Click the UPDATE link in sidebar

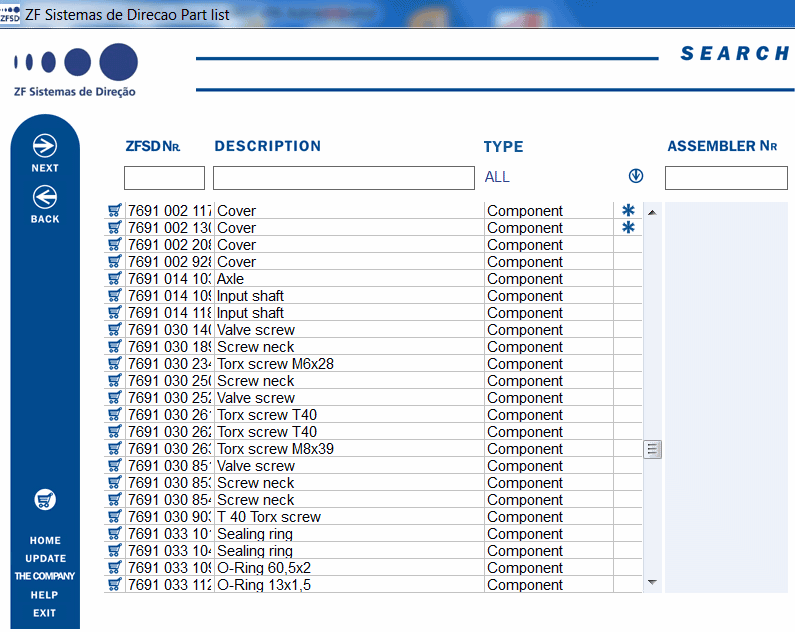tap(45, 559)
